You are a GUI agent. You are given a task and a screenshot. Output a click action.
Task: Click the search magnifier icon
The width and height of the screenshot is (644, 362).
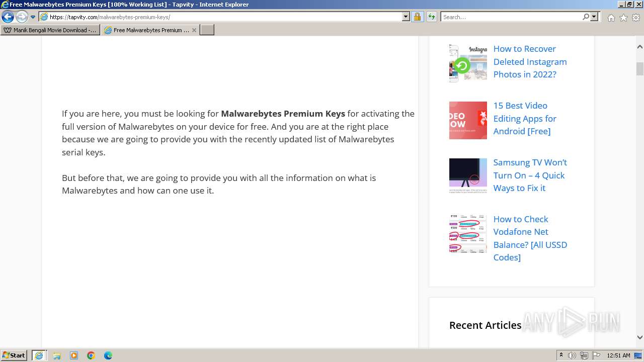pos(586,17)
